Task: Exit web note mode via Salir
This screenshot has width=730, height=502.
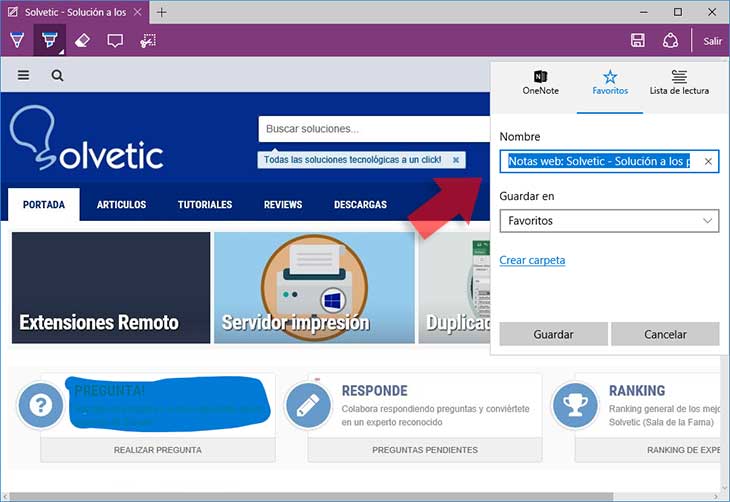Action: (x=712, y=41)
